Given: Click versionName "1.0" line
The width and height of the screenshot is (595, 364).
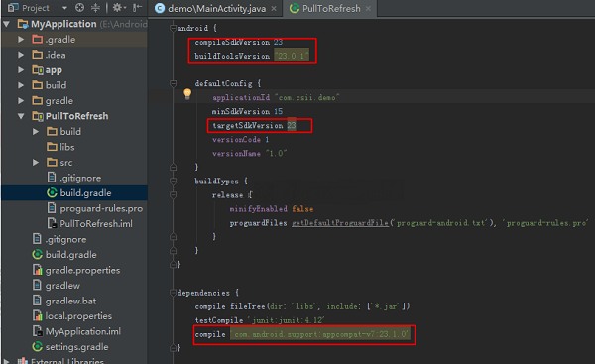Looking at the screenshot, I should point(249,154).
